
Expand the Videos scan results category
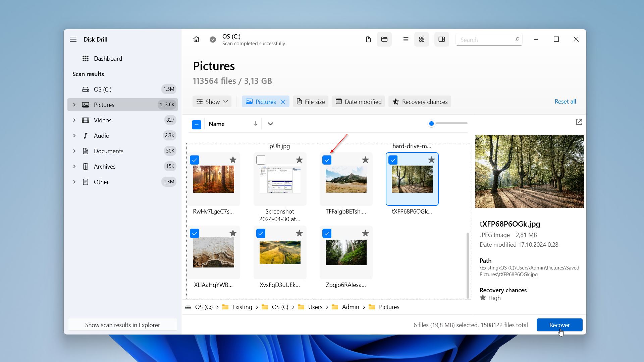[74, 120]
